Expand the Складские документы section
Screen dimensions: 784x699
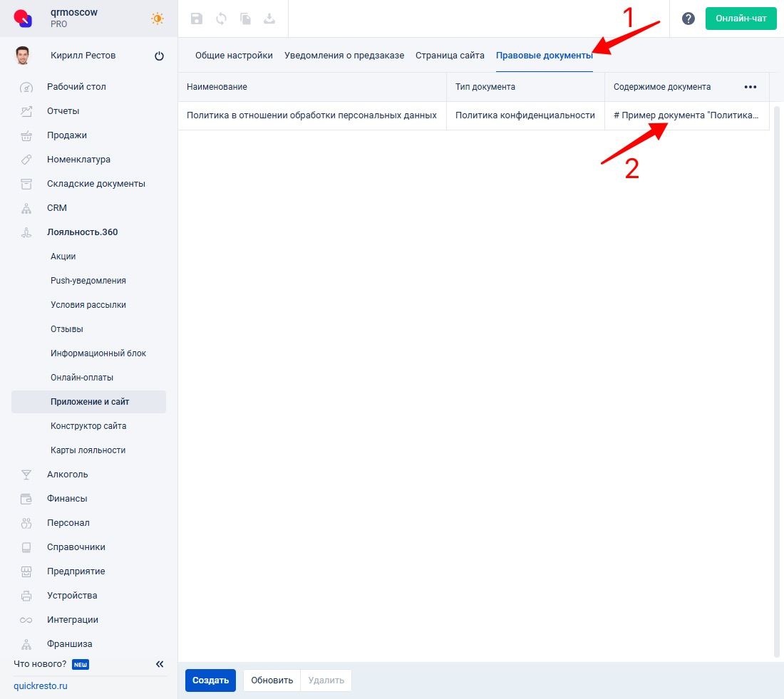point(96,184)
